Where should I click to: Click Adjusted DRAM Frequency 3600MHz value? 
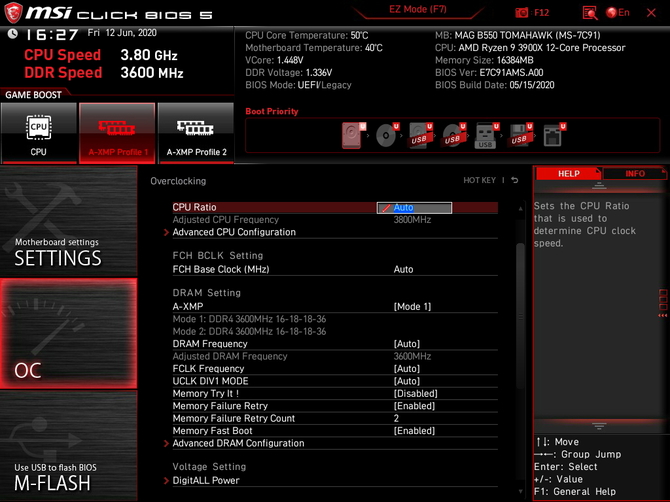click(412, 356)
